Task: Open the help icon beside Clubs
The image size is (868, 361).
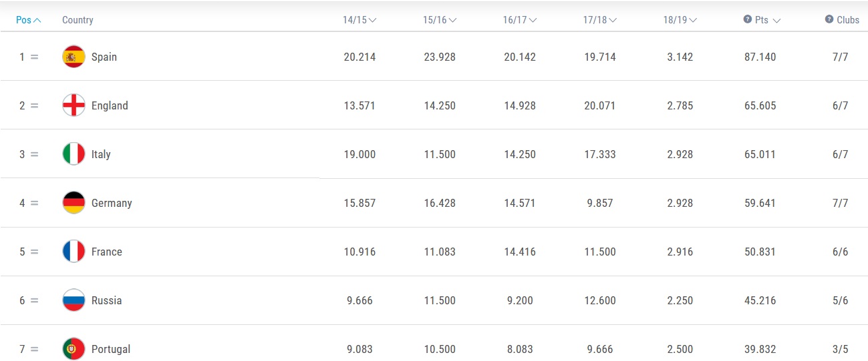Action: (x=829, y=19)
